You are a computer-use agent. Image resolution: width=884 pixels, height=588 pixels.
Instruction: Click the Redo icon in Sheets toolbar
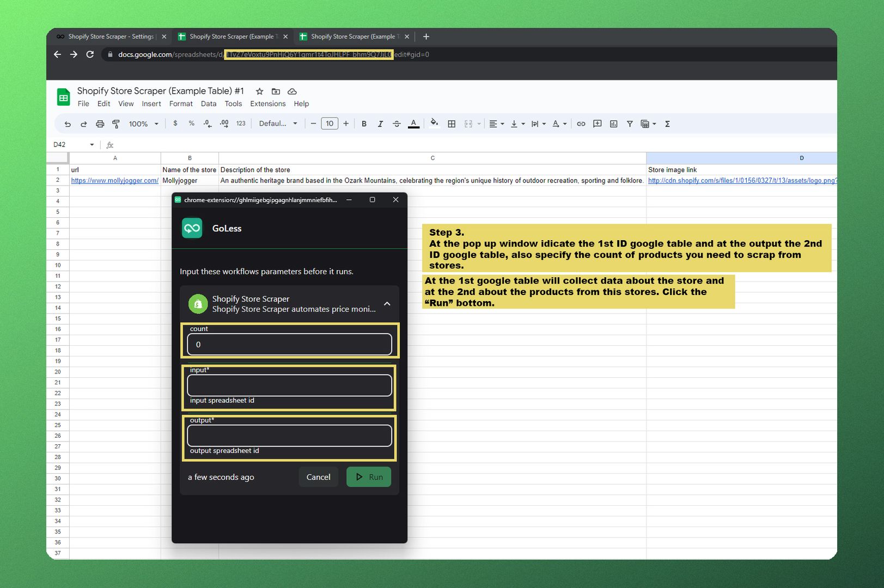click(84, 124)
